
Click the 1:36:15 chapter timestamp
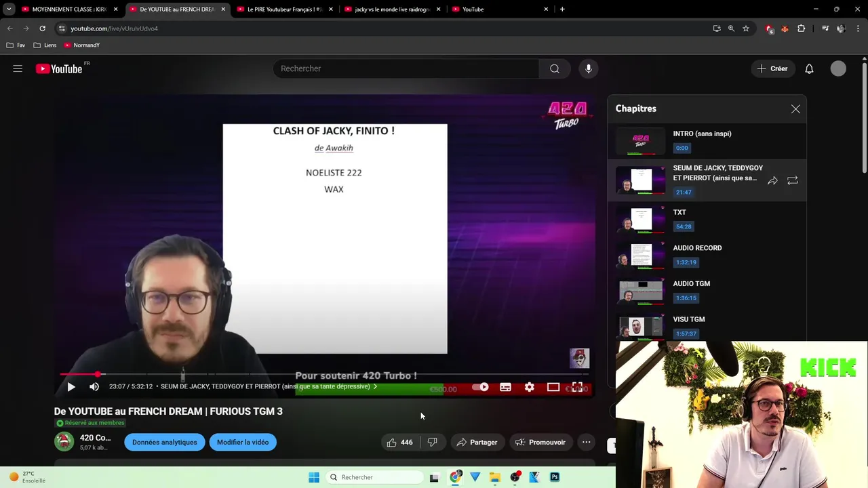686,298
